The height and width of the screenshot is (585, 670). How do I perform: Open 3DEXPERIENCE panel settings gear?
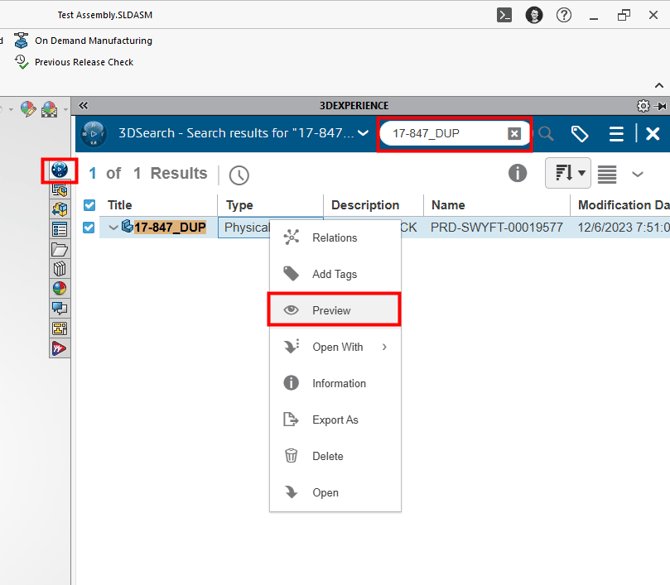coord(643,106)
